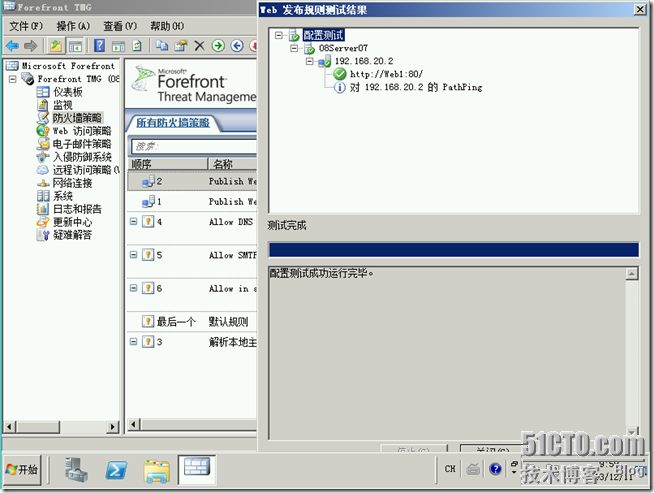Image resolution: width=654 pixels, height=493 pixels.
Task: Collapse rule 5 Allow SMTP group
Action: (133, 254)
